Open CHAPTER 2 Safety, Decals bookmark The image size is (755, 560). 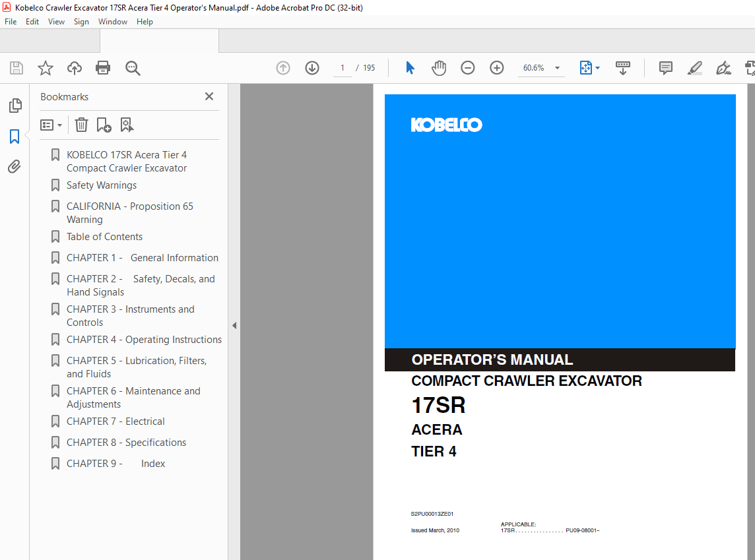141,286
